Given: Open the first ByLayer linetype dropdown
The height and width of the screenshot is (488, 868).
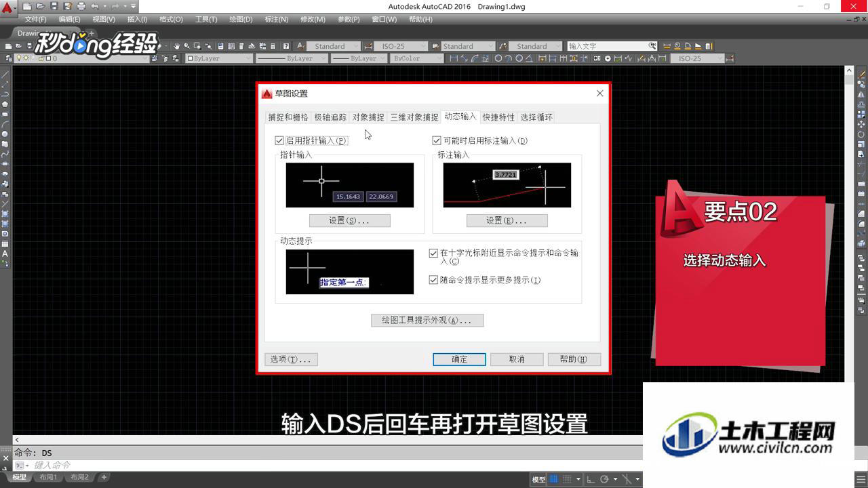Looking at the screenshot, I should click(323, 58).
